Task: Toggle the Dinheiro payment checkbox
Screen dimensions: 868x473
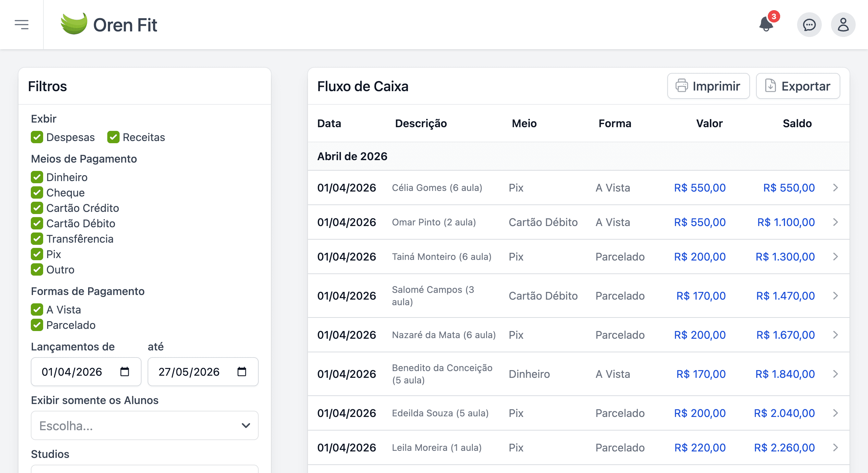Action: click(x=37, y=177)
